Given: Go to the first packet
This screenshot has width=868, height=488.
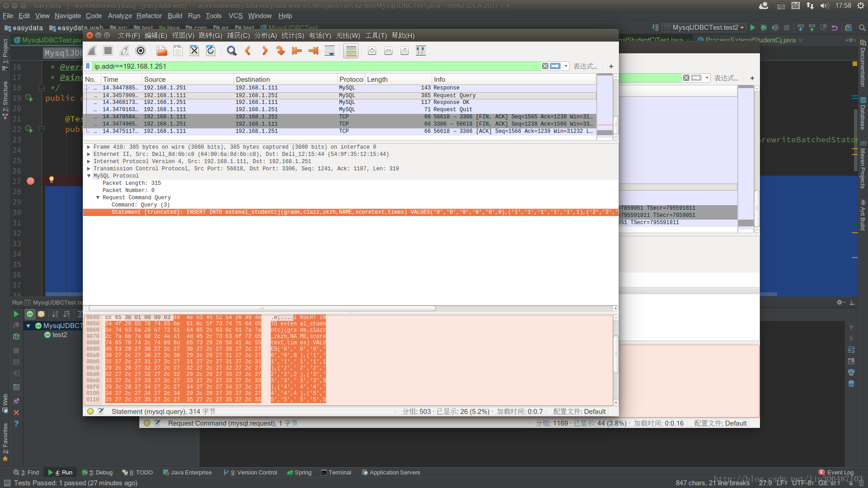Looking at the screenshot, I should coord(297,51).
